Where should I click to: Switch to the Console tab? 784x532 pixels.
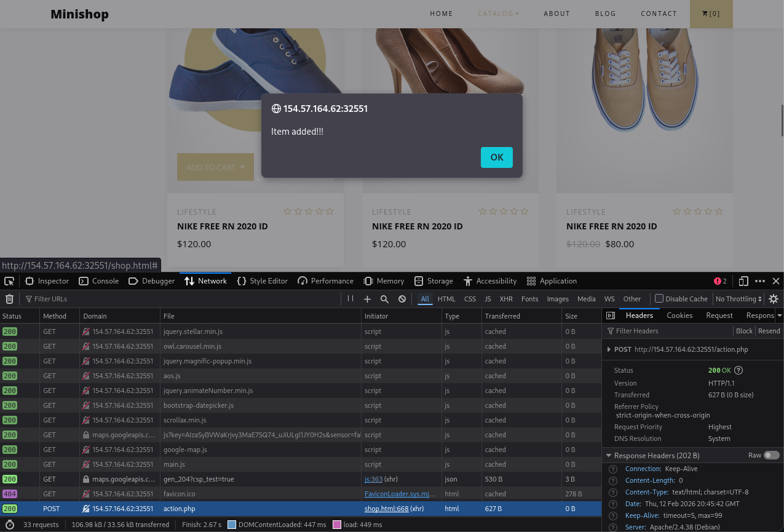(x=99, y=281)
